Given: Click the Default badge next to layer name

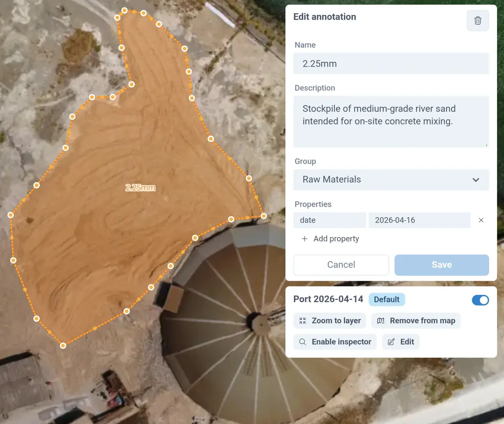Looking at the screenshot, I should tap(386, 299).
